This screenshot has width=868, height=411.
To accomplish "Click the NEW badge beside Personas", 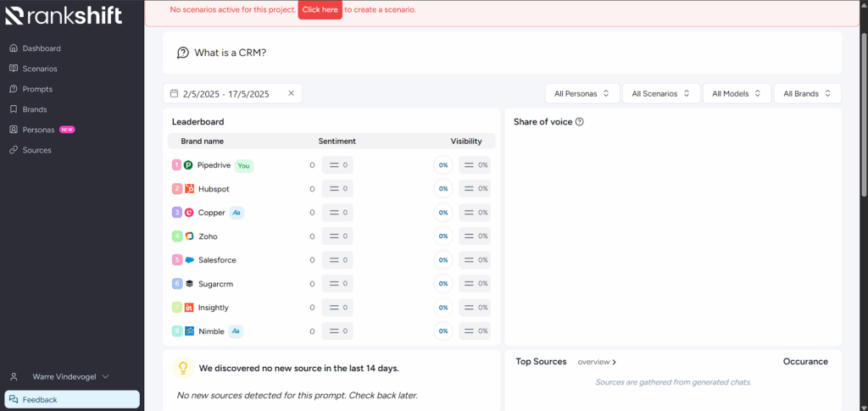I will (x=67, y=130).
